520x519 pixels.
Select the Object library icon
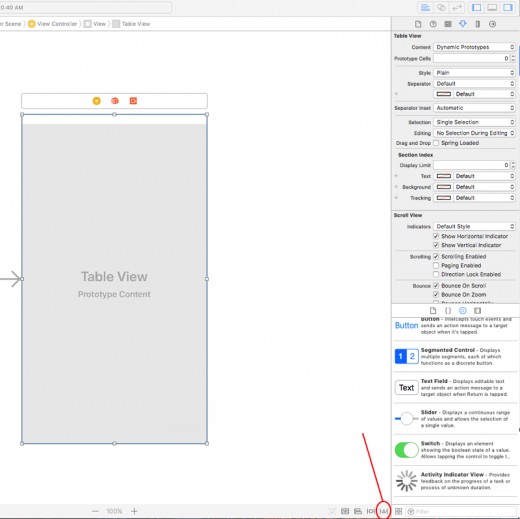click(463, 311)
